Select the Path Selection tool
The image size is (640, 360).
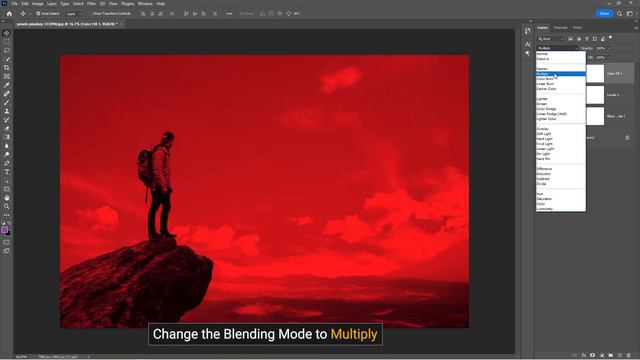(x=7, y=180)
